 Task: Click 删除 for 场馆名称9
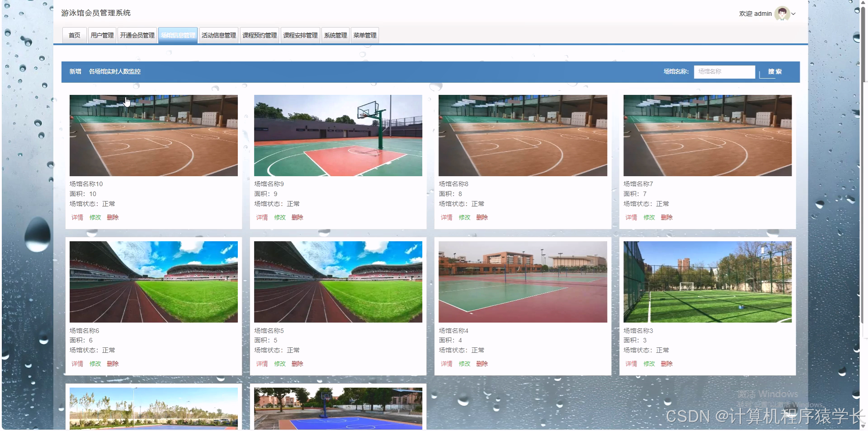tap(297, 217)
